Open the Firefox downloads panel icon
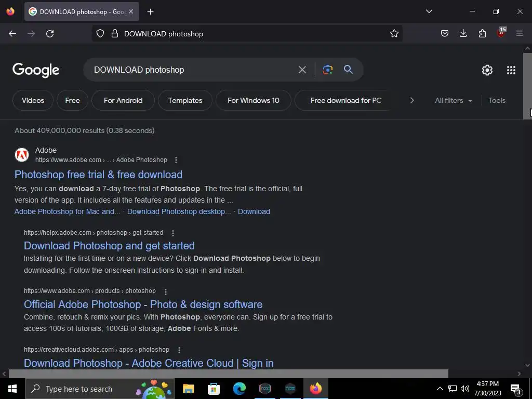 click(463, 34)
